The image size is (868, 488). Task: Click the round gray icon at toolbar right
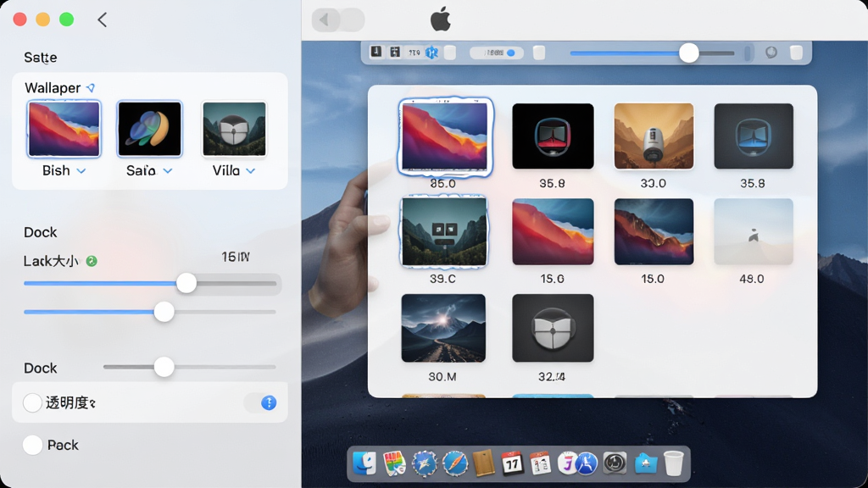pyautogui.click(x=771, y=53)
